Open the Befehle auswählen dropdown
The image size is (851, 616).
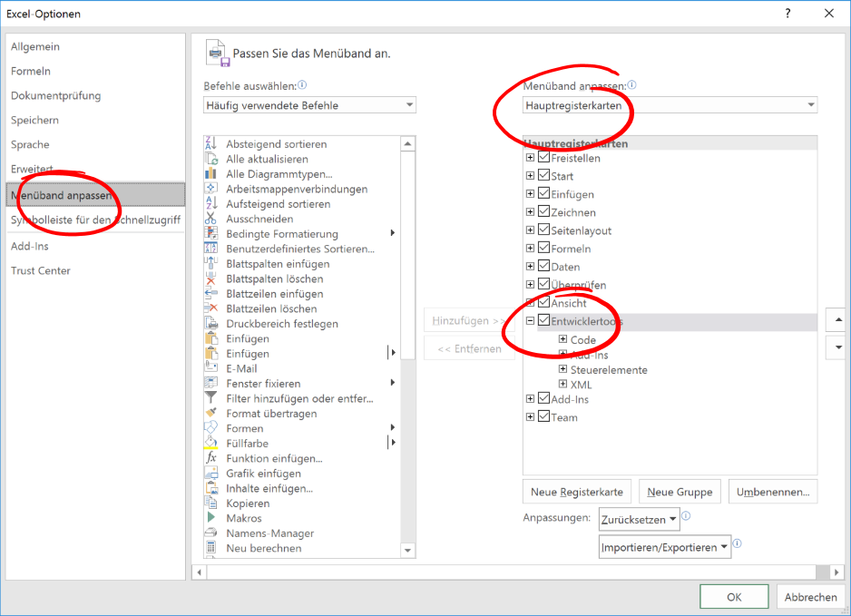click(x=310, y=105)
